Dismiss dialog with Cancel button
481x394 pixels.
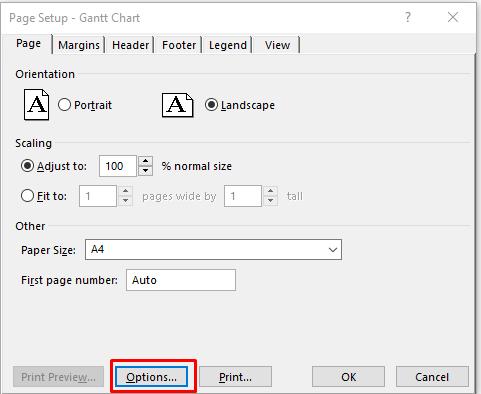point(432,377)
